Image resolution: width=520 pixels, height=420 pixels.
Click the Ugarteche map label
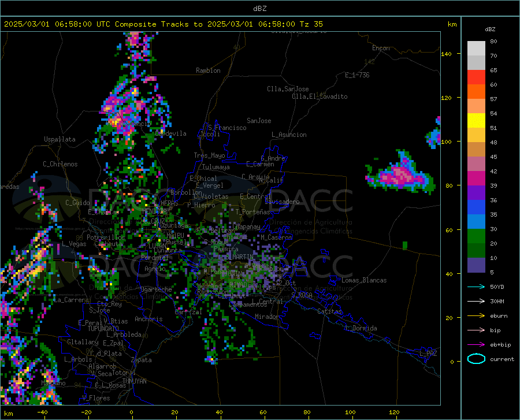click(156, 289)
